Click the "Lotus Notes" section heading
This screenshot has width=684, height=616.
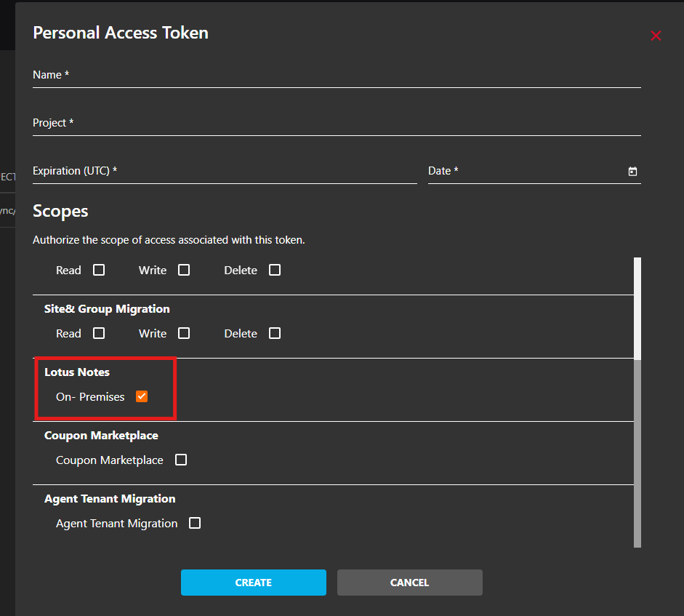coord(77,372)
